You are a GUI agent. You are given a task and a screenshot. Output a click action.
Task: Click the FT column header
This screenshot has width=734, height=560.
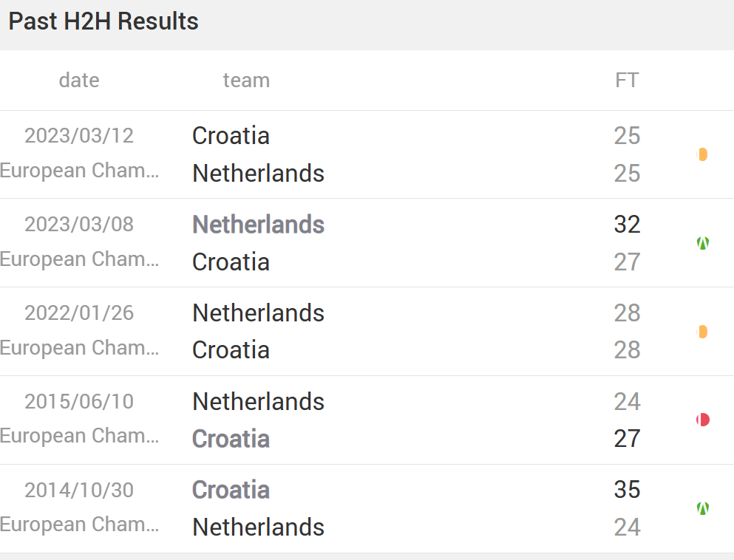[x=628, y=81]
